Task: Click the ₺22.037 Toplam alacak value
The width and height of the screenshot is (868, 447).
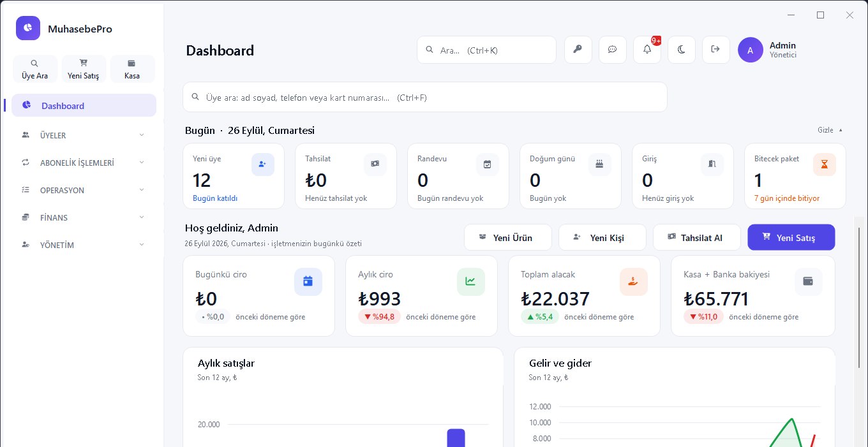Action: 555,298
